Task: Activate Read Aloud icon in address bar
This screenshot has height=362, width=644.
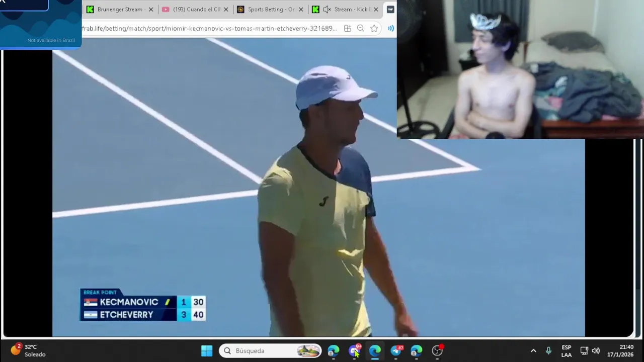Action: coord(390,29)
